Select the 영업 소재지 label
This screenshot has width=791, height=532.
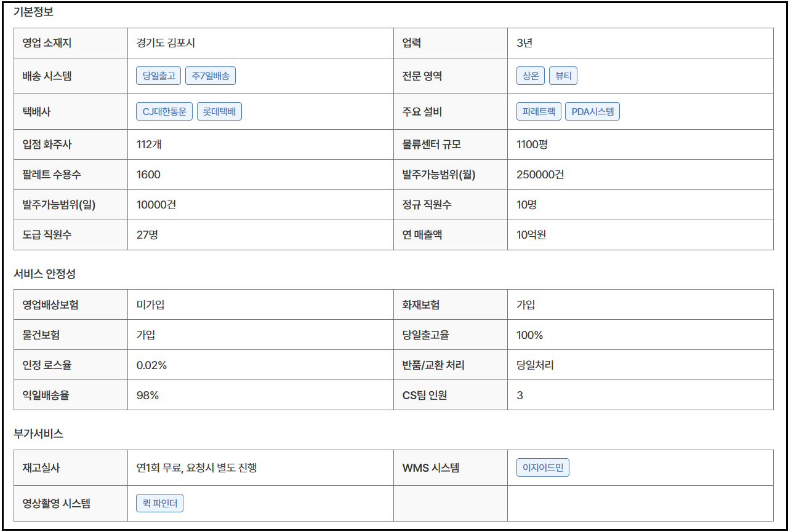tap(47, 43)
